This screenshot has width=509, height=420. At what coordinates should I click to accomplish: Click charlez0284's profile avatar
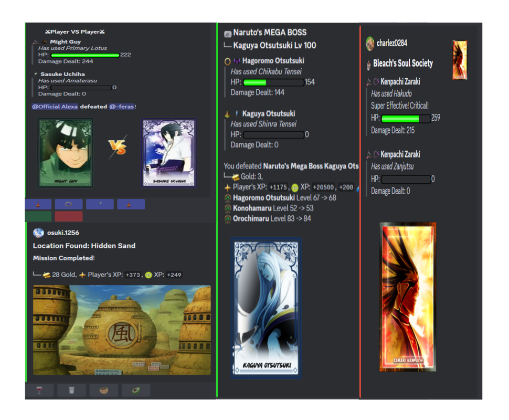[370, 44]
